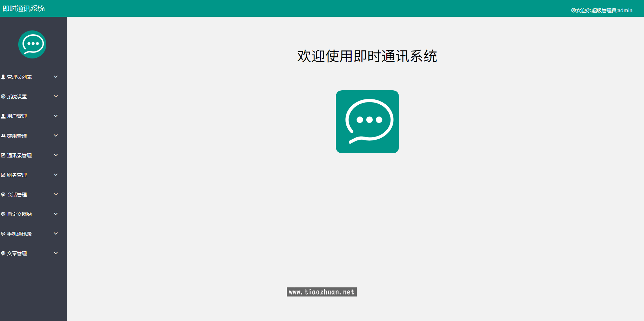Open the 用户管理 menu item
This screenshot has width=644, height=321.
[x=17, y=116]
